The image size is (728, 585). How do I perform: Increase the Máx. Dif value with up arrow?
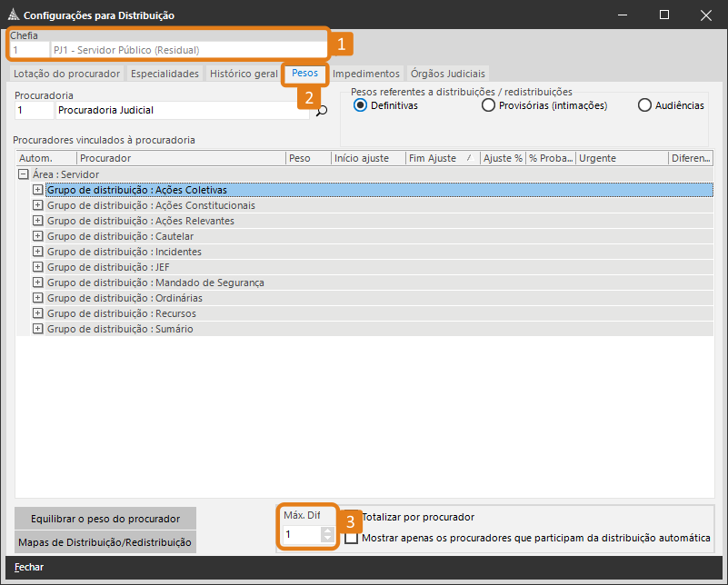(x=327, y=530)
